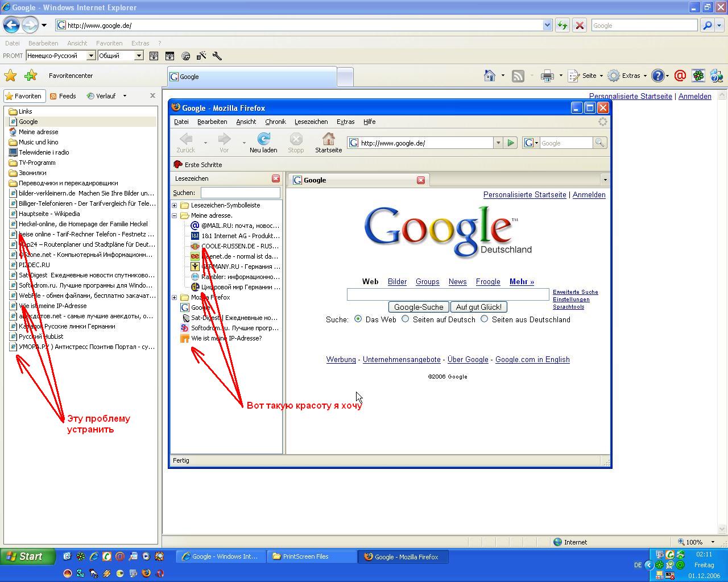Open 1&1 Internet AG bookmark in Firefox

click(x=235, y=236)
